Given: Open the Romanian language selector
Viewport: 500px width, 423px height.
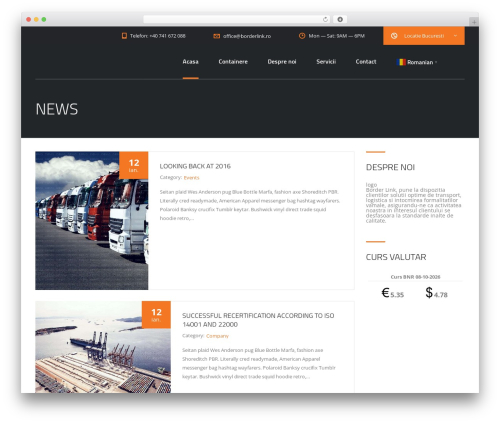Looking at the screenshot, I should 417,62.
